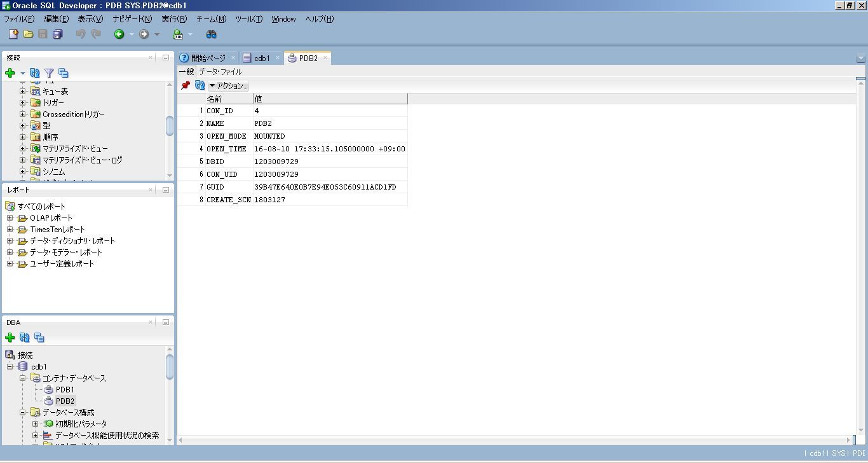
Task: Minimize the DBA panel
Action: click(166, 322)
